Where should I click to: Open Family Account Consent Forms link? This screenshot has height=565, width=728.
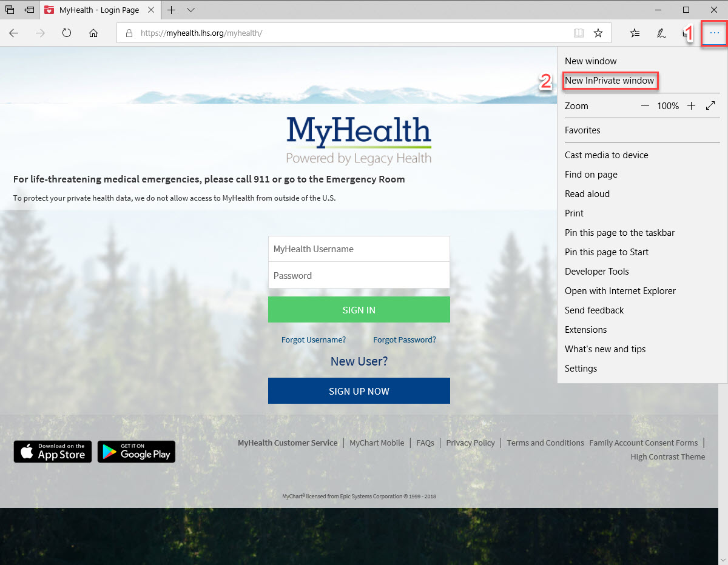pyautogui.click(x=644, y=443)
